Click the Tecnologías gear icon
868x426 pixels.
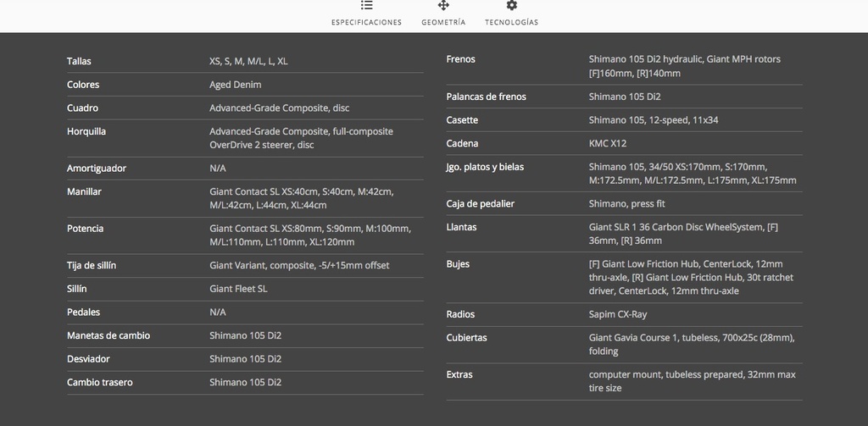(x=511, y=6)
